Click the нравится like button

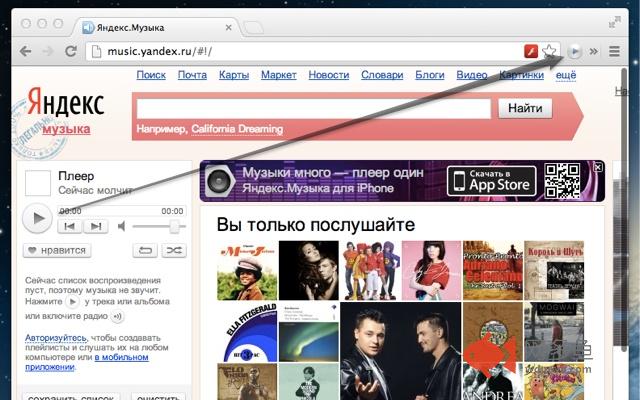57,250
